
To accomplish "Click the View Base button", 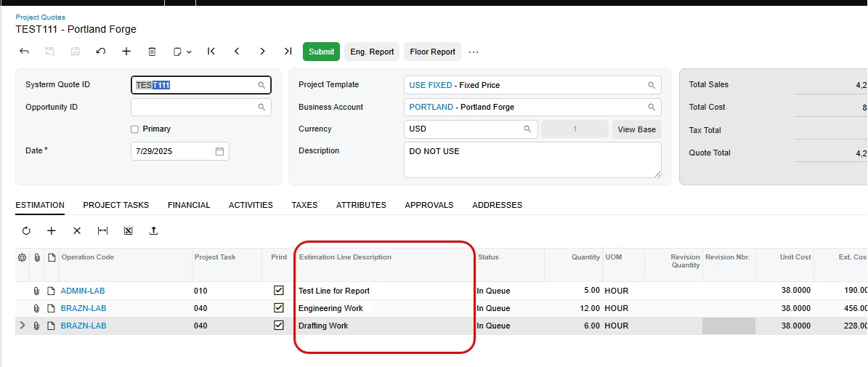I will click(x=636, y=129).
